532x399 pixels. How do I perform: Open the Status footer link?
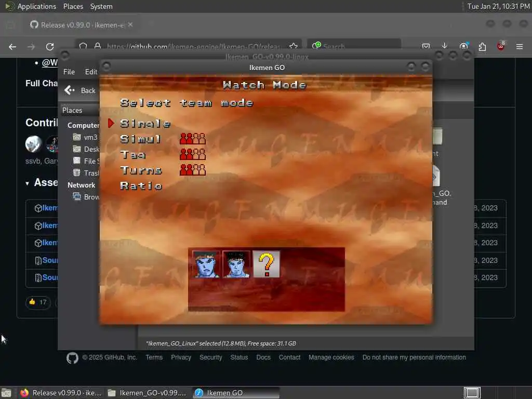(x=239, y=357)
